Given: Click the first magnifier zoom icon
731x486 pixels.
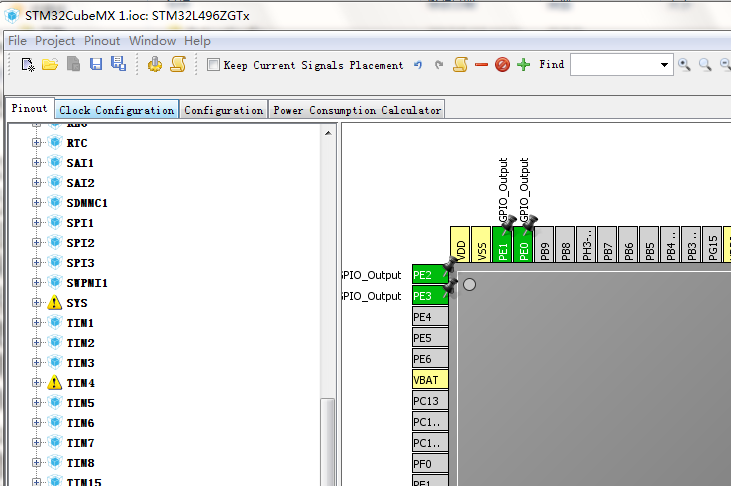Looking at the screenshot, I should [x=684, y=64].
